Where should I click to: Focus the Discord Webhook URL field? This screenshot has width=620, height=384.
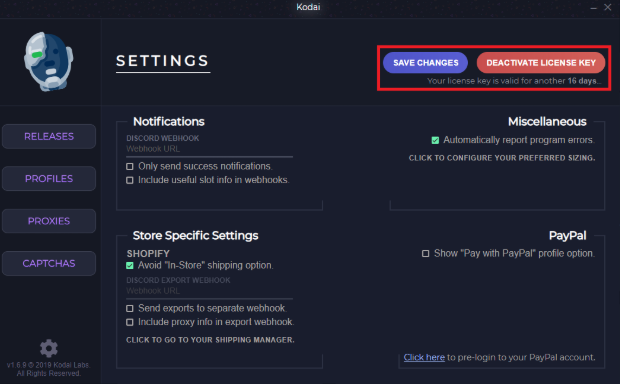pos(209,149)
